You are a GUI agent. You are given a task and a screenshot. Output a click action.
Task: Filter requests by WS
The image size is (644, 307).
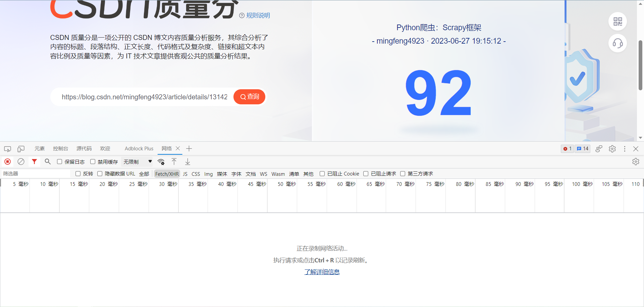264,174
